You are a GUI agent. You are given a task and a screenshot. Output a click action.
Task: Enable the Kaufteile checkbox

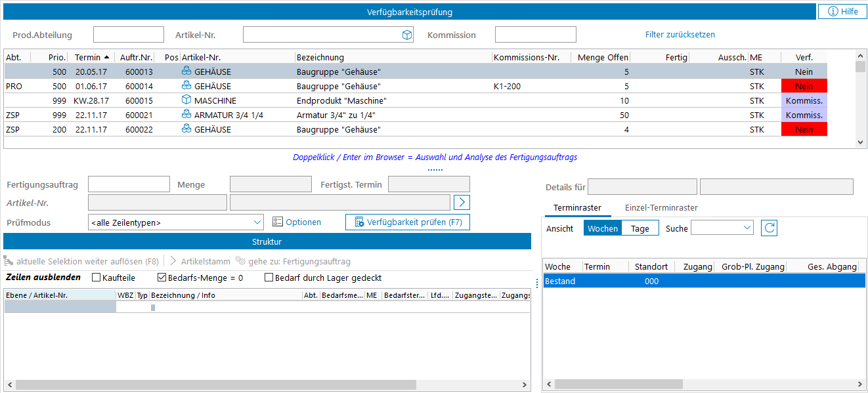point(97,278)
